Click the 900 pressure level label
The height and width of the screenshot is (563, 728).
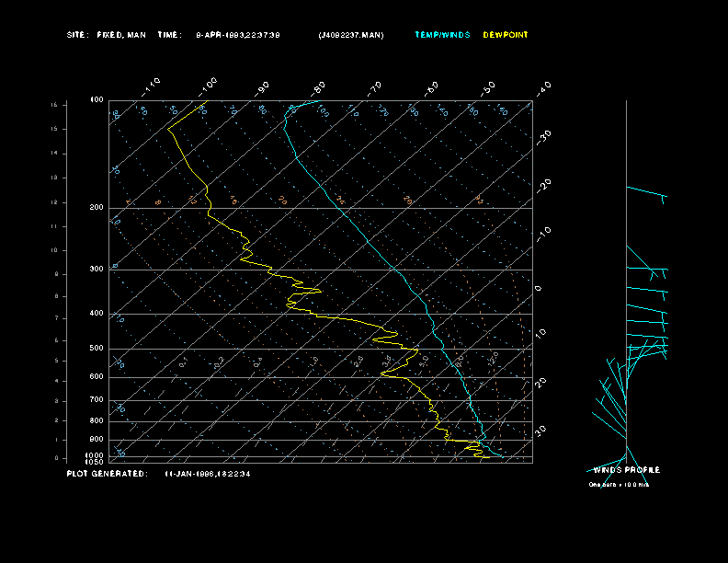97,440
